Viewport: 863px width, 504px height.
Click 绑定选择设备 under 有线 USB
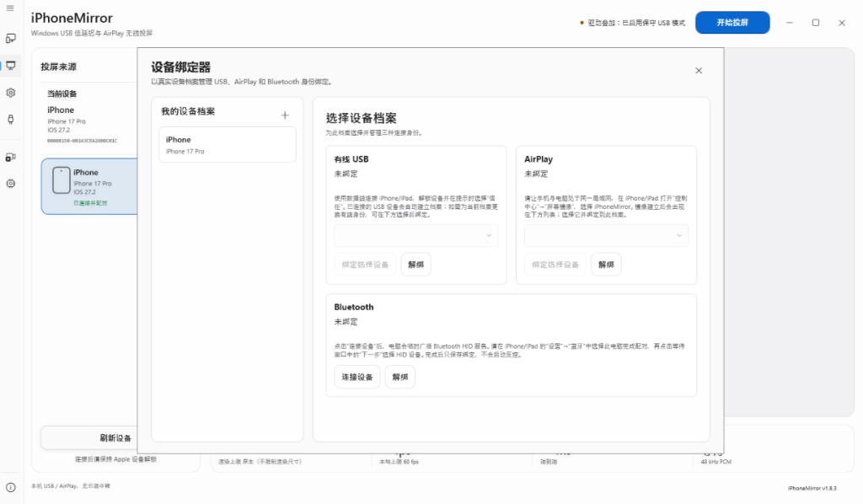365,265
